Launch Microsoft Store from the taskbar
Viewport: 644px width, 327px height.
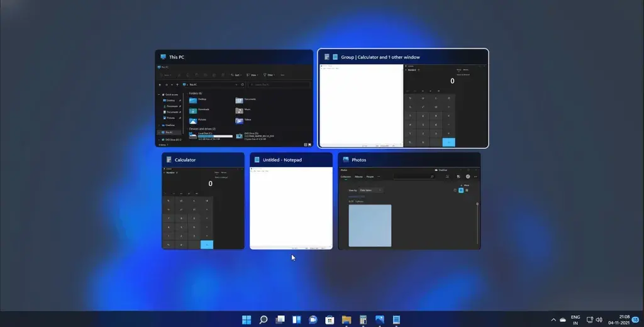coord(330,319)
